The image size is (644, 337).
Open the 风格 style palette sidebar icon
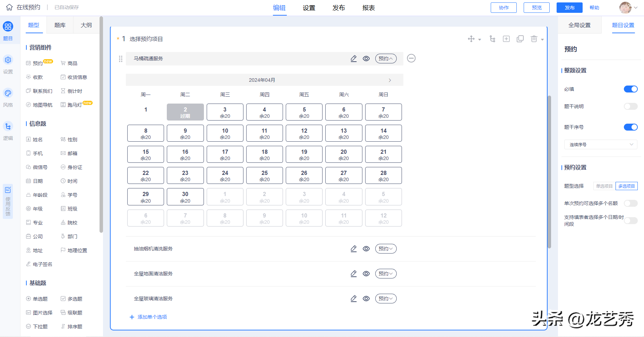8,93
